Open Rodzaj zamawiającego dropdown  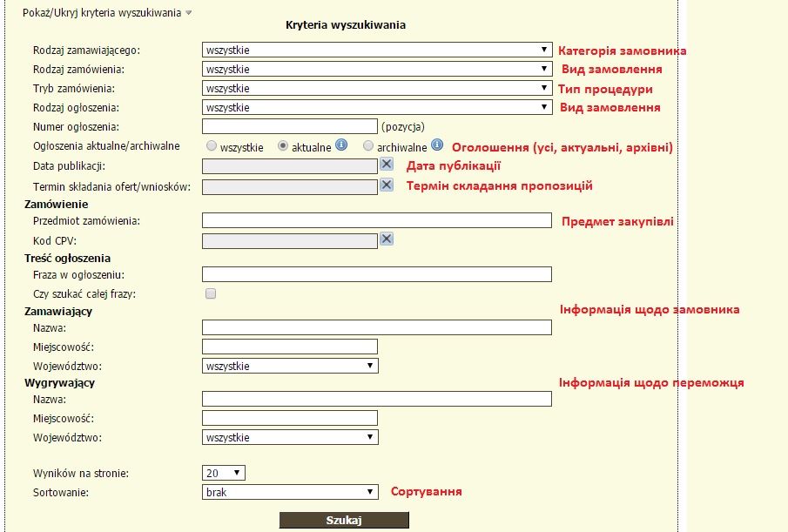click(x=376, y=51)
